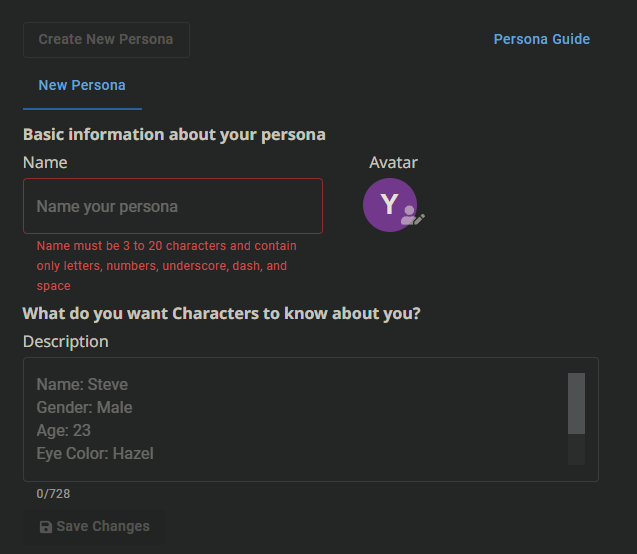Screen dimensions: 637x554
Task: Open the Persona Guide link
Action: pos(542,39)
